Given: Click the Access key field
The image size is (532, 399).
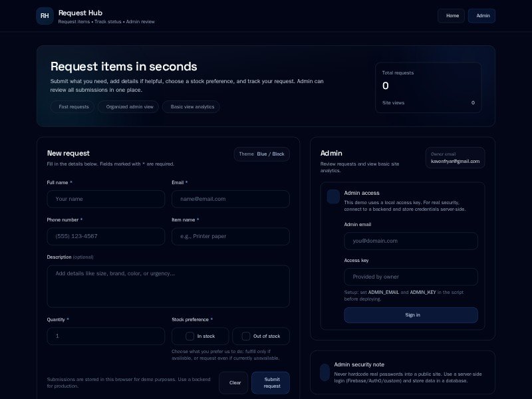Looking at the screenshot, I should pyautogui.click(x=411, y=277).
